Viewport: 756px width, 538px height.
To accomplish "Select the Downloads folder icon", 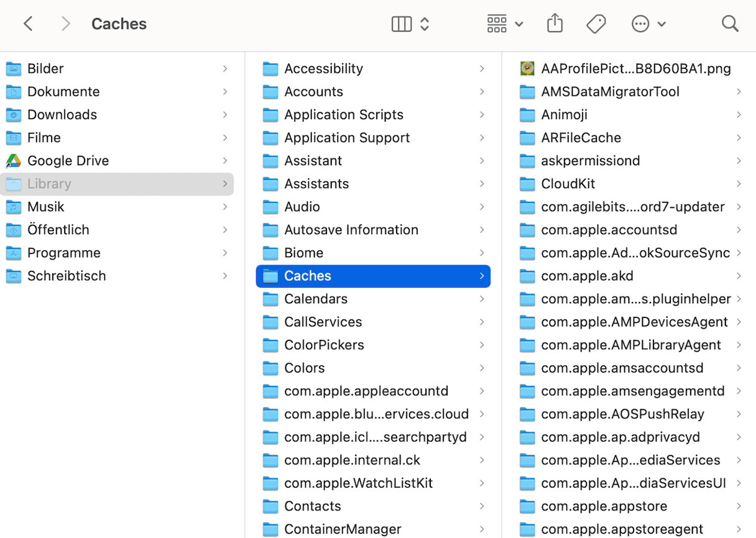I will (14, 115).
